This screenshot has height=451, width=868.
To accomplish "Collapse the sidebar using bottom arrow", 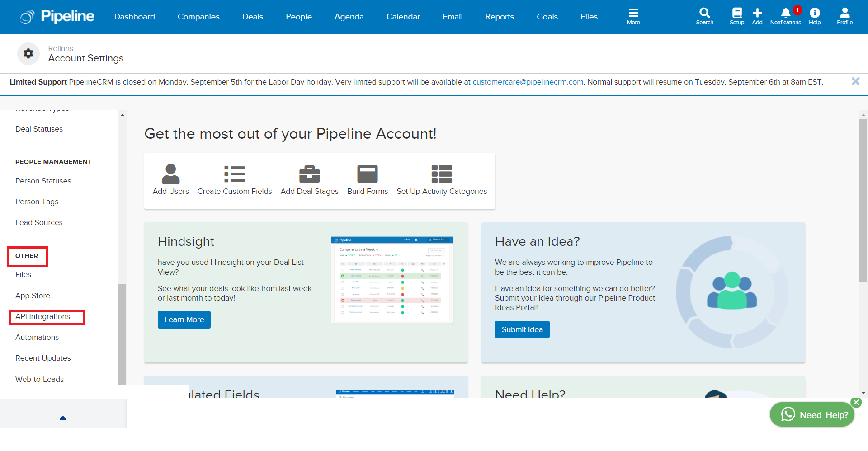I will 63,418.
